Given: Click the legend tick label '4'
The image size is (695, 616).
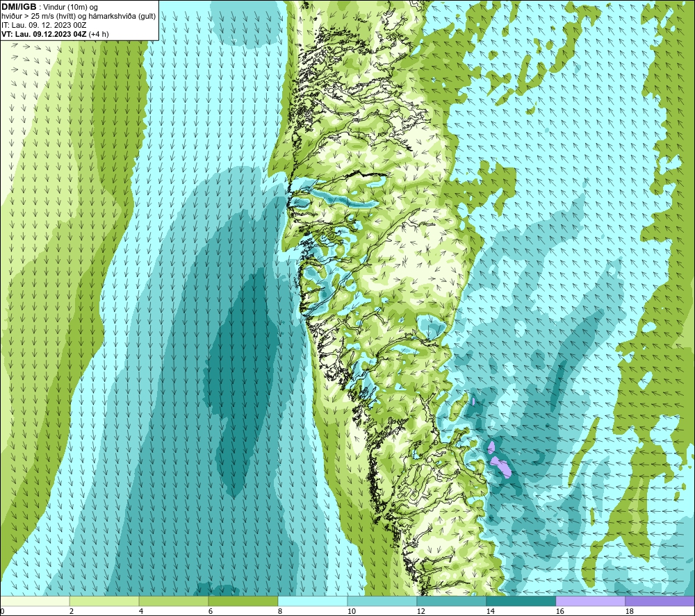Looking at the screenshot, I should tap(141, 611).
